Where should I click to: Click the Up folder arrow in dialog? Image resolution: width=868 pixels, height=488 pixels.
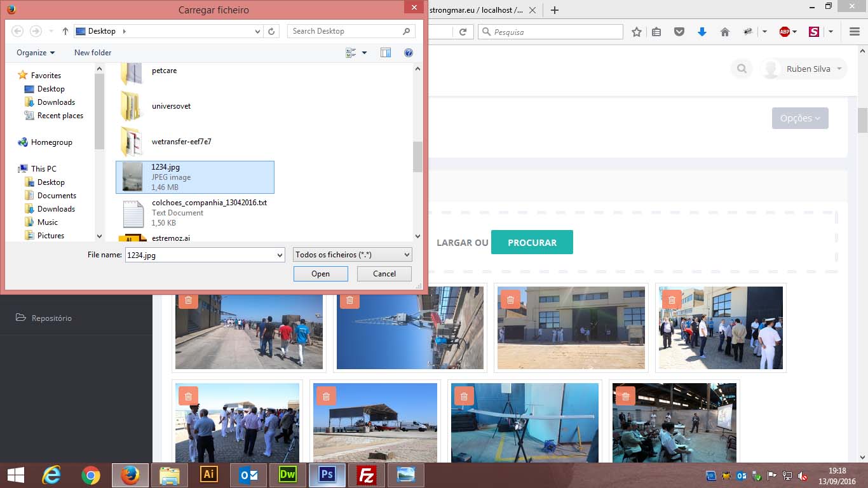point(65,31)
